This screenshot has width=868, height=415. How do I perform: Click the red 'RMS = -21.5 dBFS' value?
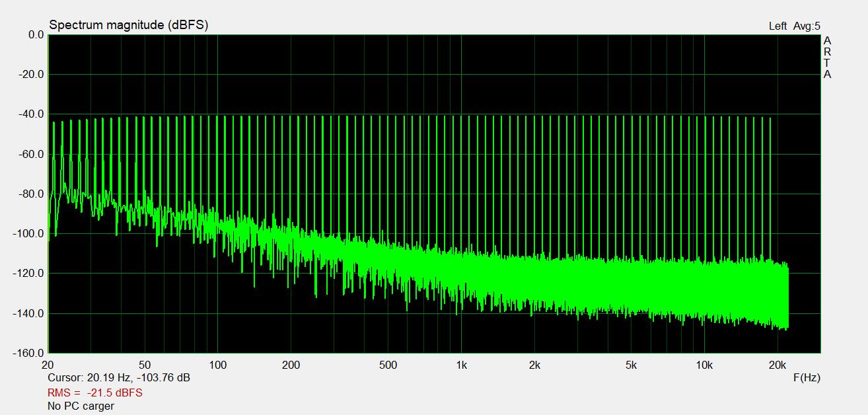click(x=95, y=393)
